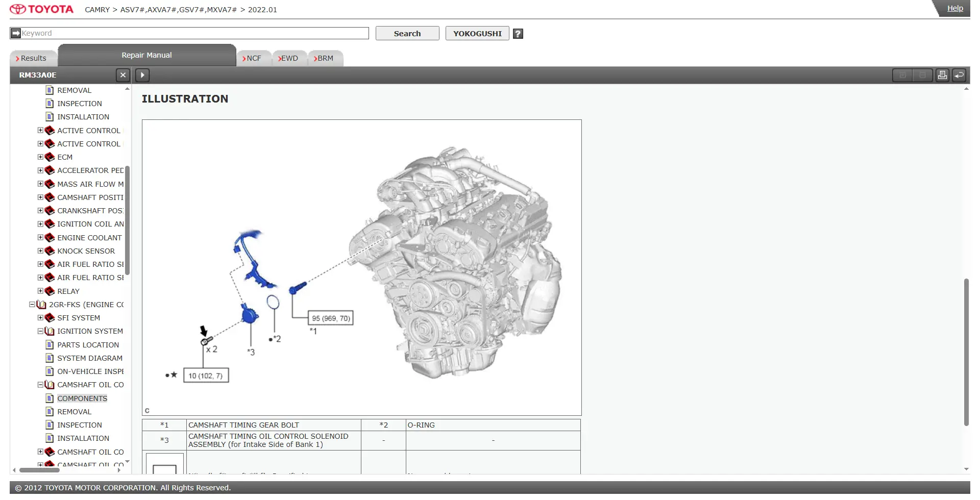Click the print icon in the toolbar
Screen dimensions: 980x500
coord(942,75)
